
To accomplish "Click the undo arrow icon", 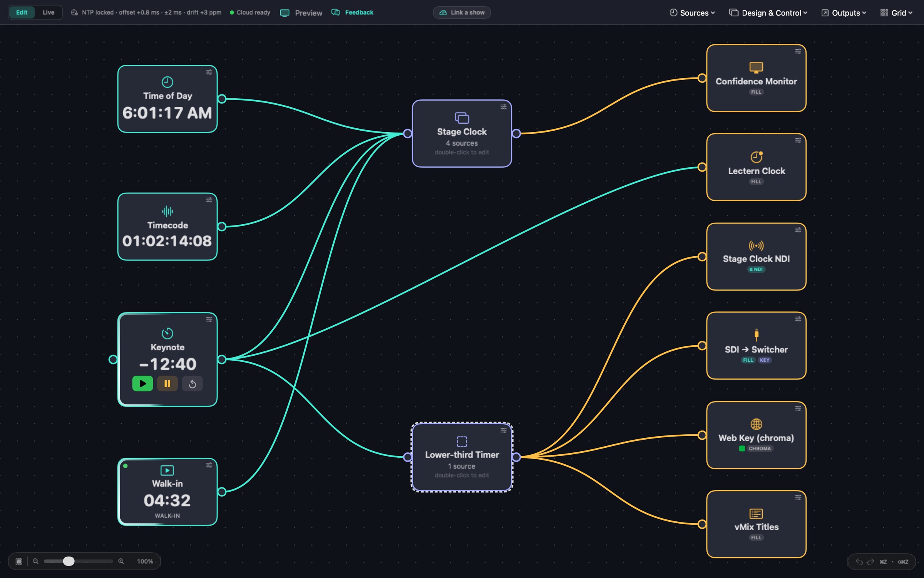I will click(x=859, y=562).
